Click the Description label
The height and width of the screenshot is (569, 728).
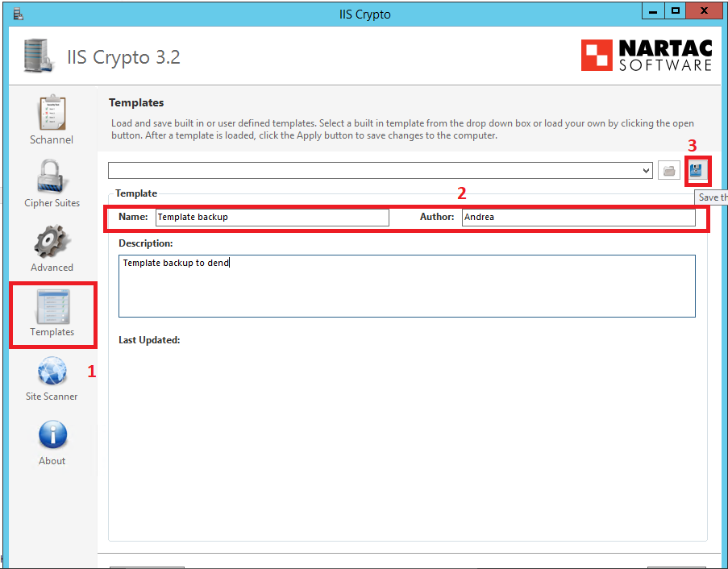point(145,243)
